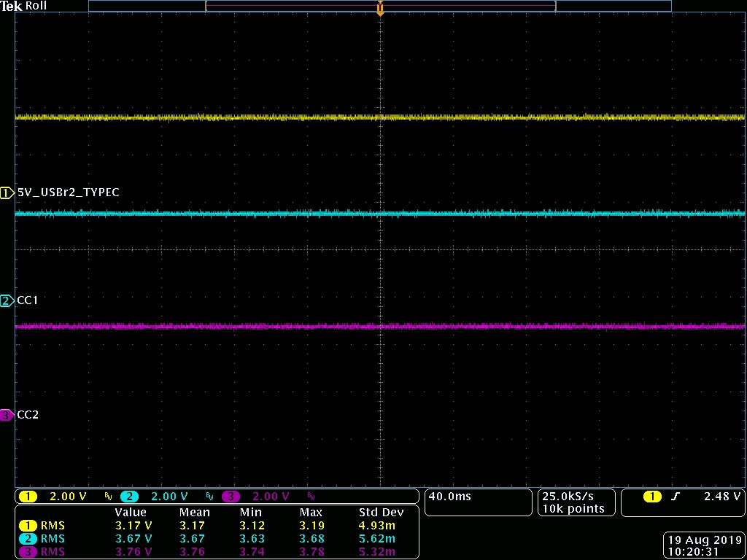The image size is (747, 560).
Task: Click the trigger level 2.48 V readout
Action: 722,496
